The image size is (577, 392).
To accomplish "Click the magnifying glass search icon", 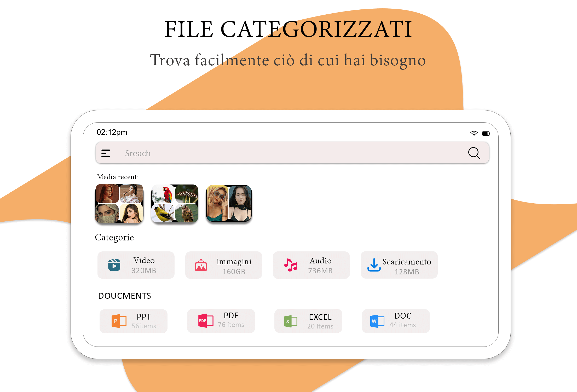I will tap(474, 153).
